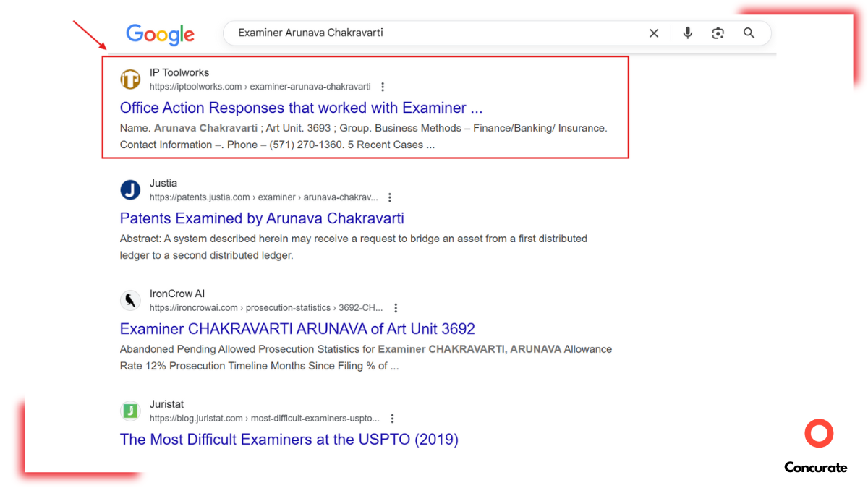
Task: Clear the search query with the X icon
Action: pyautogui.click(x=654, y=33)
